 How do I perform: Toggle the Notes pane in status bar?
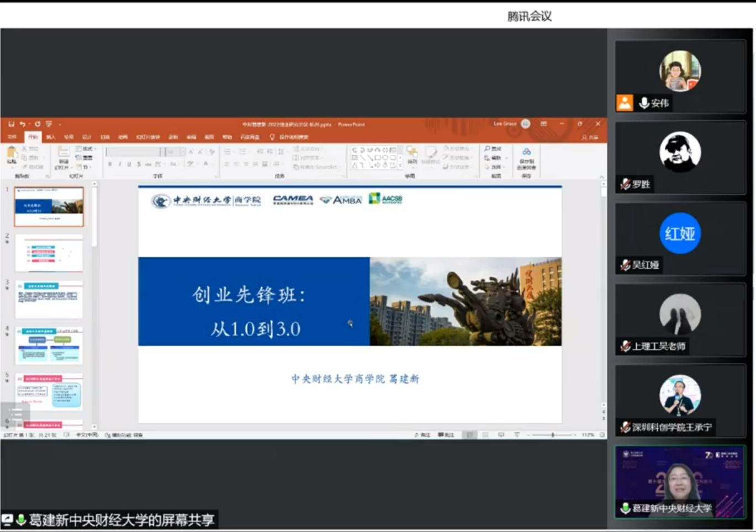pos(422,435)
